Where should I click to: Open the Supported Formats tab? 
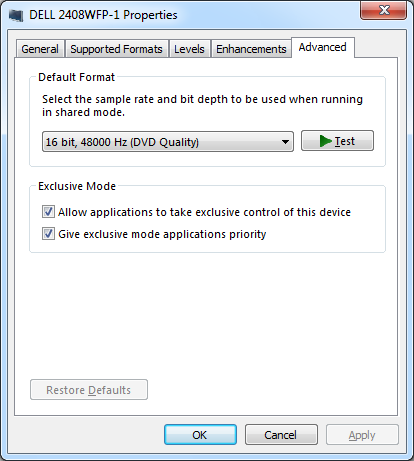pyautogui.click(x=116, y=49)
